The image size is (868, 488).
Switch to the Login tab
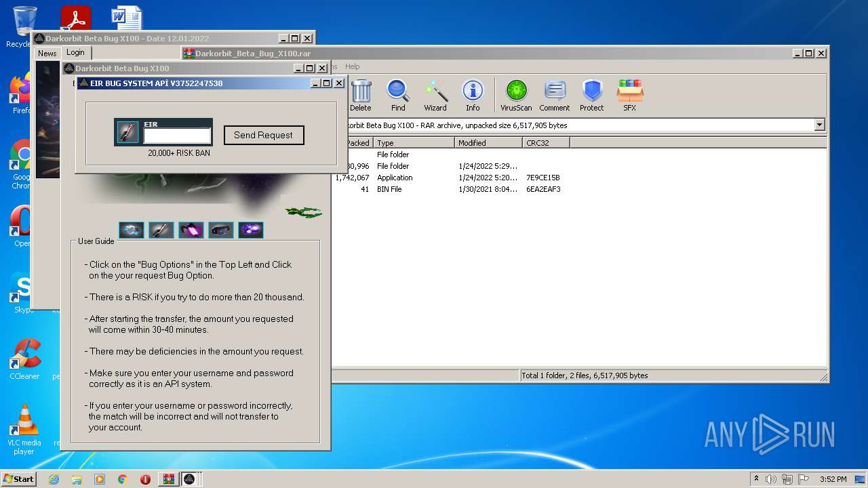pos(76,52)
